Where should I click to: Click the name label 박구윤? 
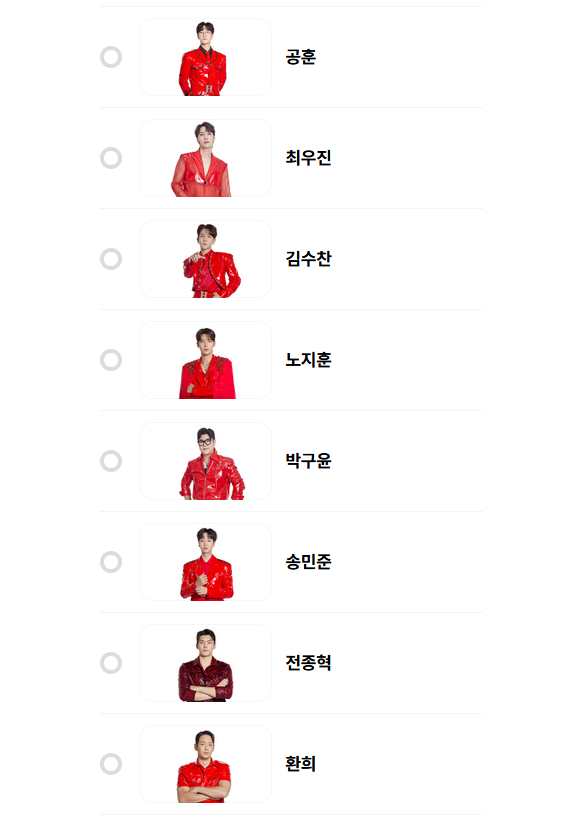click(310, 461)
